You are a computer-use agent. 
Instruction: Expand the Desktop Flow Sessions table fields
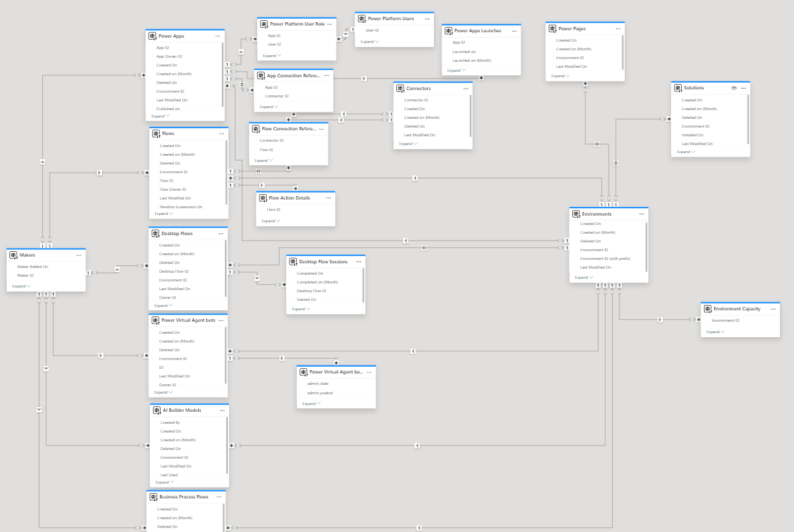coord(301,309)
